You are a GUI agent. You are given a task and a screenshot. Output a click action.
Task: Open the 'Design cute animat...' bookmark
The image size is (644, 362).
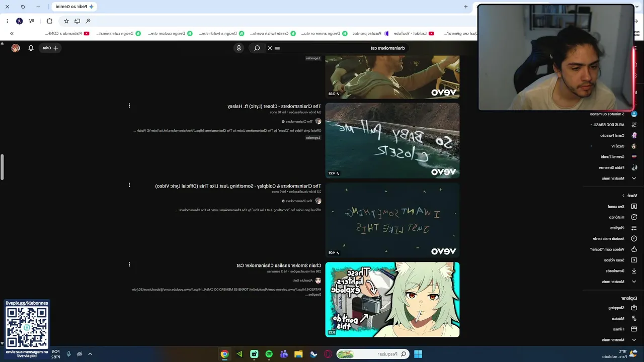coord(118,34)
